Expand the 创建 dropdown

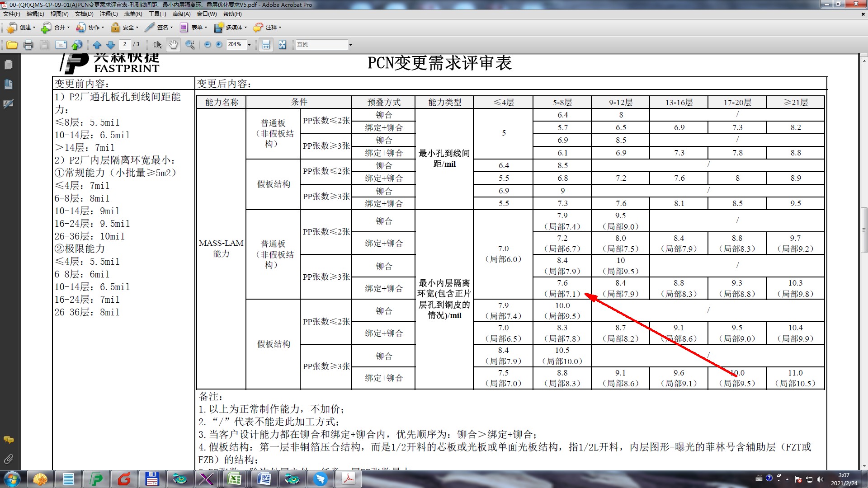click(34, 28)
